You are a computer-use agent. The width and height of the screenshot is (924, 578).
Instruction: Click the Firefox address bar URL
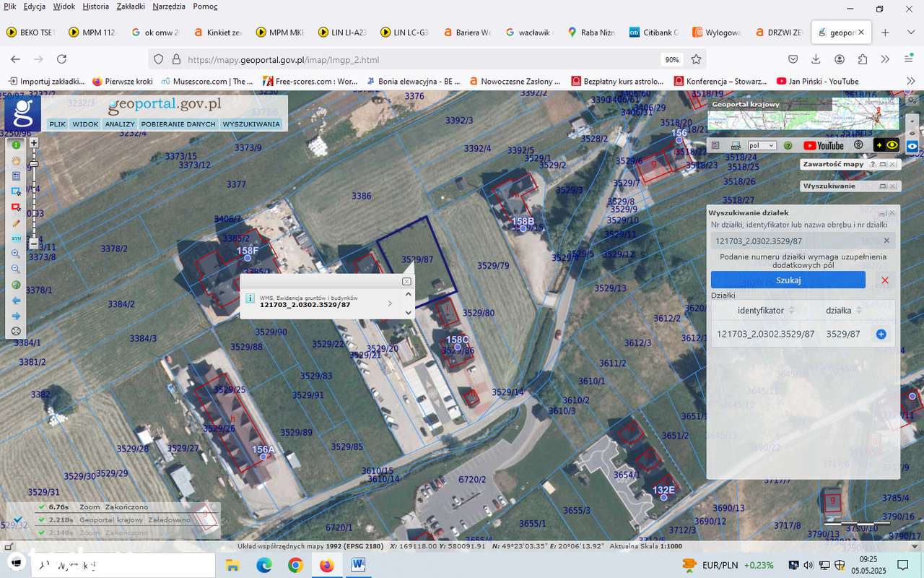click(x=283, y=59)
